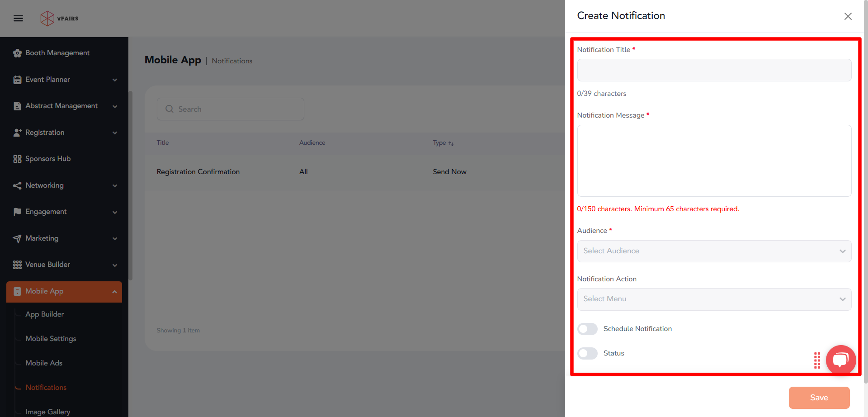Collapse the Mobile App section chevron
Viewport: 868px width, 417px height.
tap(115, 292)
